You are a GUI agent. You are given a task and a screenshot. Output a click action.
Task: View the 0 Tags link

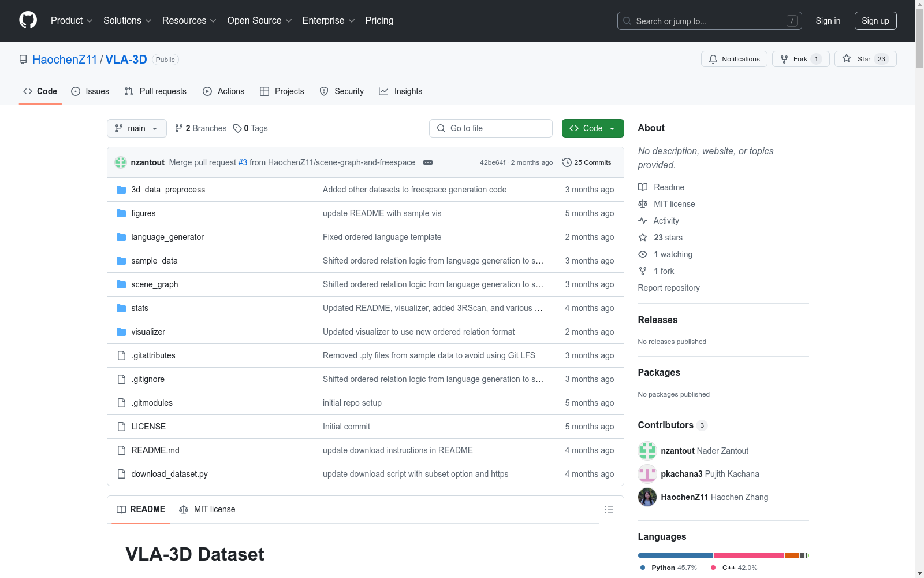pos(251,128)
